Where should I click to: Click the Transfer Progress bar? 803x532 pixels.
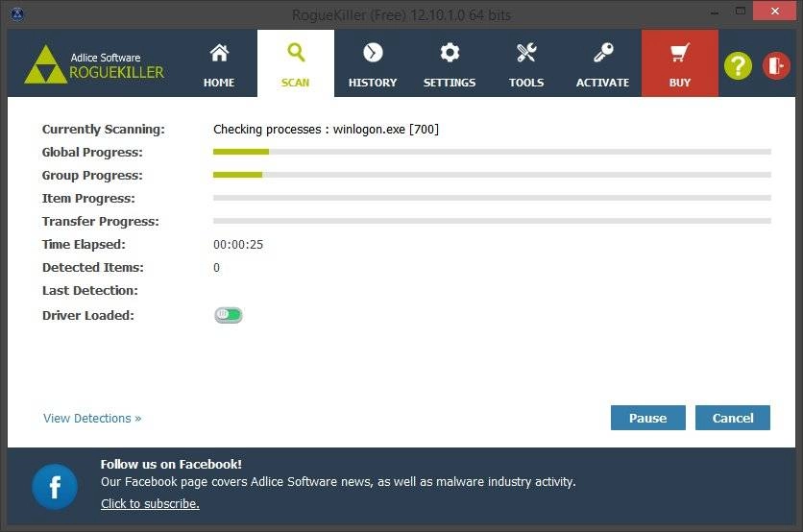[x=492, y=221]
